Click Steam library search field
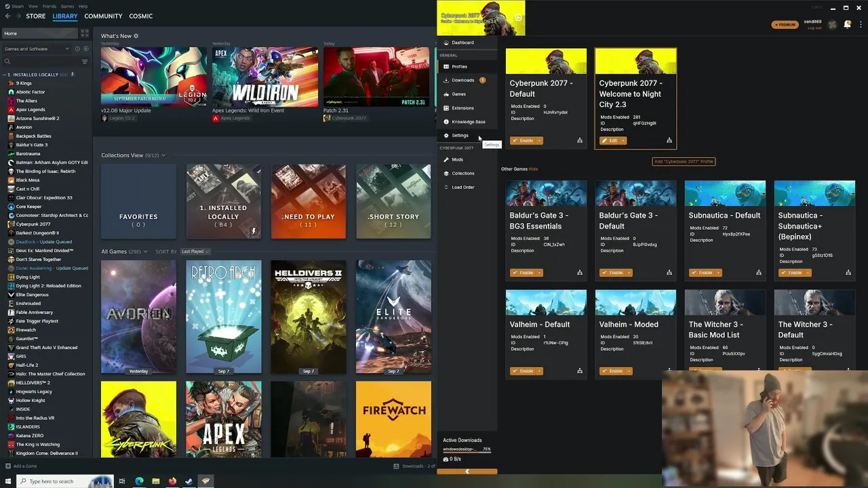The width and height of the screenshot is (868, 488). [41, 62]
